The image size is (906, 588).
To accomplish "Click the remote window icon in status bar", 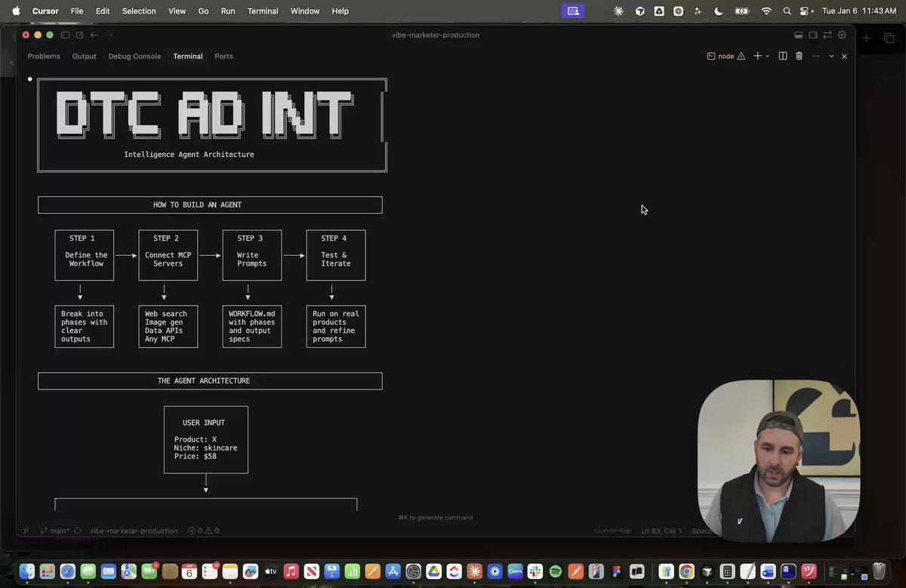I will pos(26,531).
